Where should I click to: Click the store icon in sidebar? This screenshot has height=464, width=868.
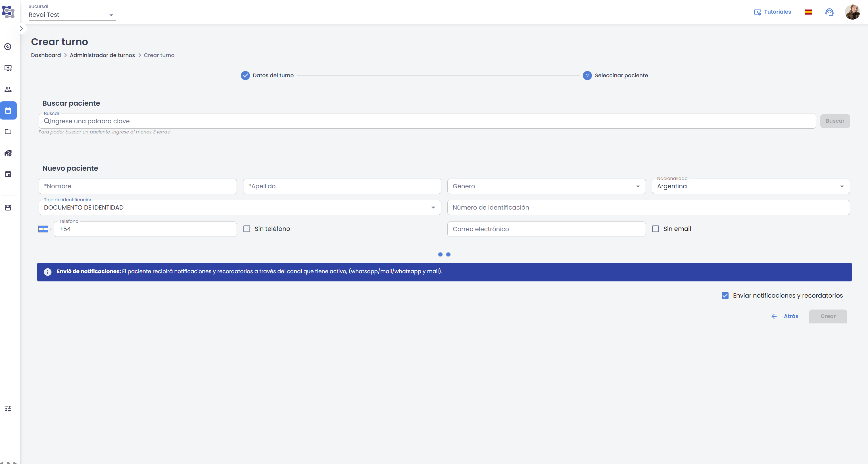(8, 208)
